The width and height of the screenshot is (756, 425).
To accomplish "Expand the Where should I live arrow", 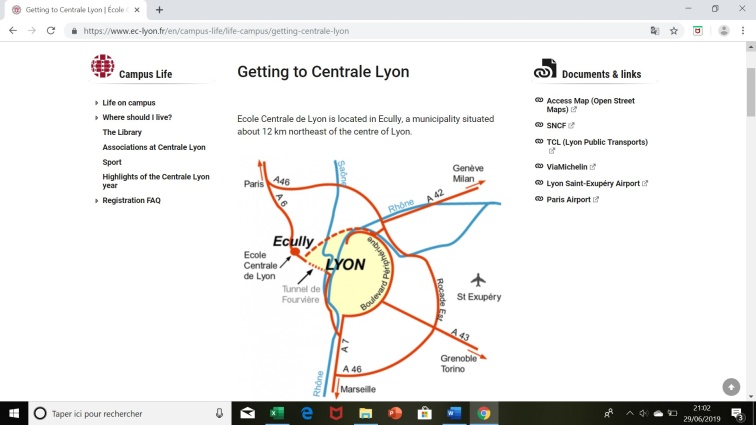I will [x=96, y=117].
